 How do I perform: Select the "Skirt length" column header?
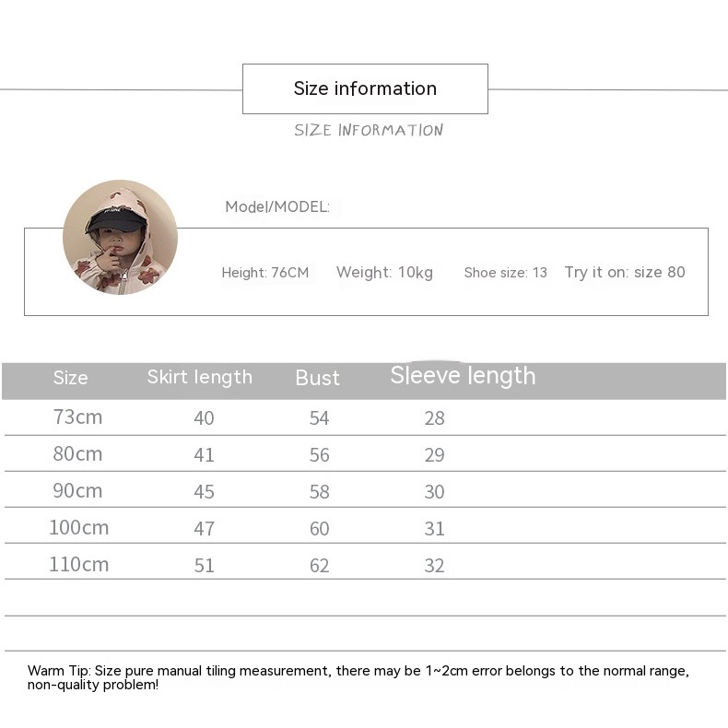click(200, 377)
